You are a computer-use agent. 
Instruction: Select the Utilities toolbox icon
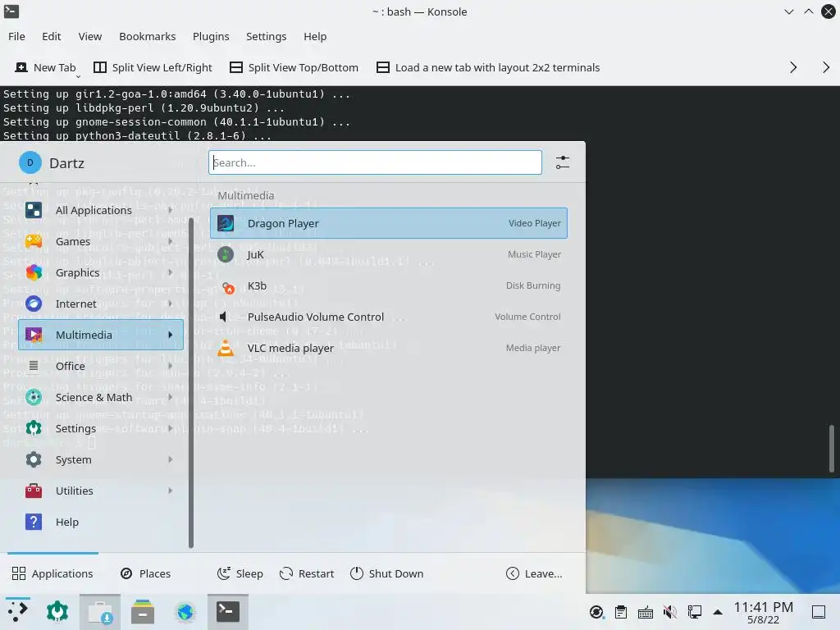tap(34, 491)
